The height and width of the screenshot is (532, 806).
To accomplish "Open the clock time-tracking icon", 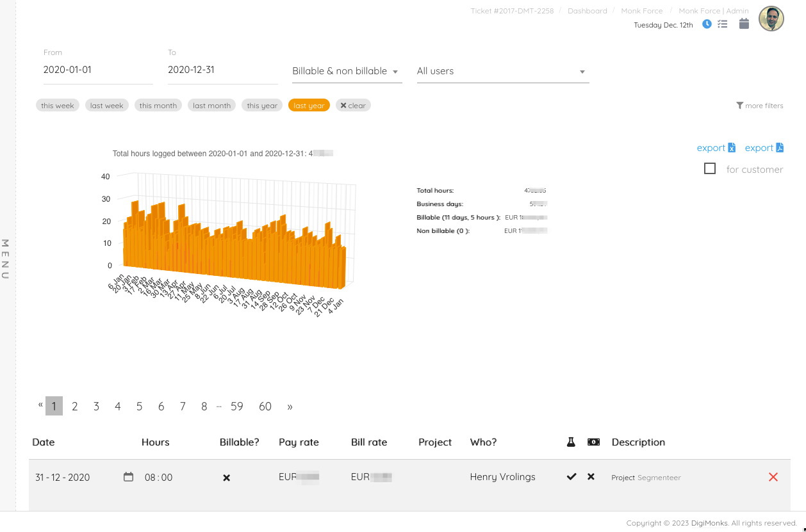I will point(707,24).
